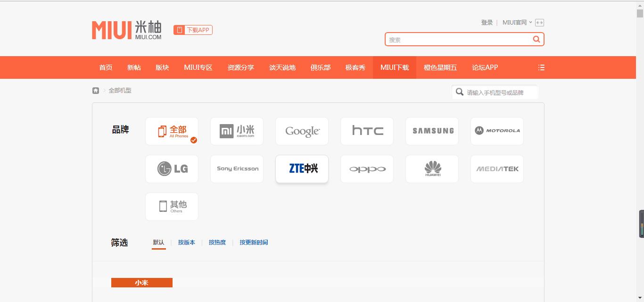Click the 下载APP button
The height and width of the screenshot is (302, 644).
click(193, 29)
